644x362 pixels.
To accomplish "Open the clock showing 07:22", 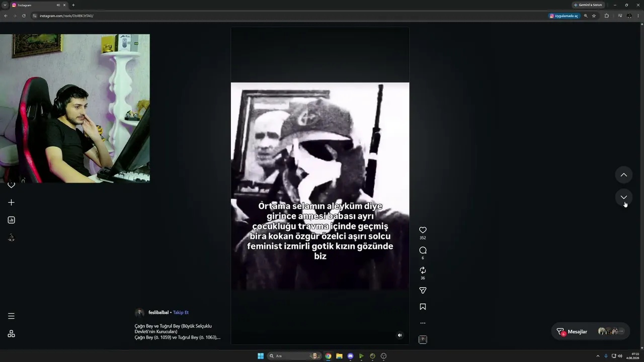I will tap(633, 356).
